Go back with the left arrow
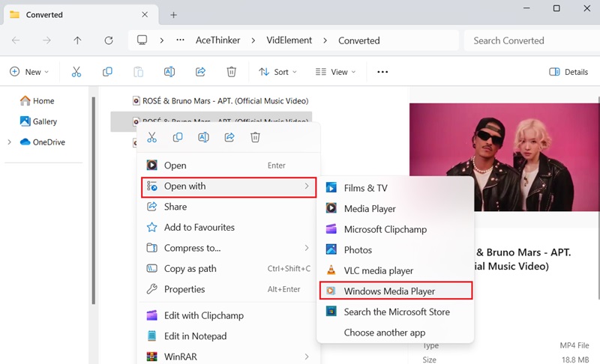 click(x=16, y=40)
